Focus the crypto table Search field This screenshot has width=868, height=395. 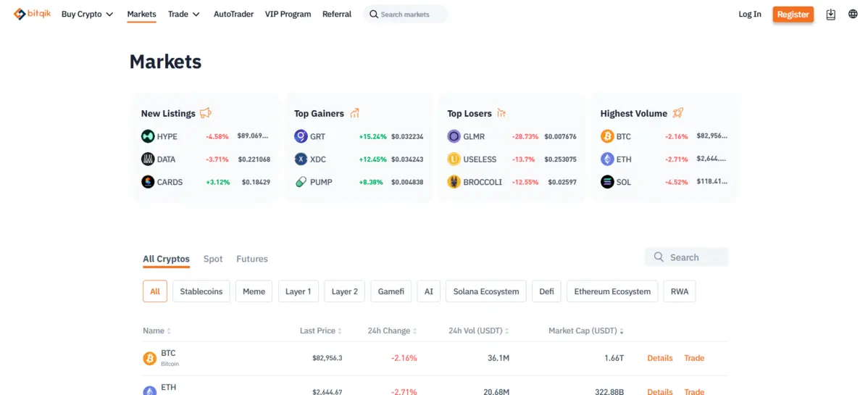(x=686, y=257)
